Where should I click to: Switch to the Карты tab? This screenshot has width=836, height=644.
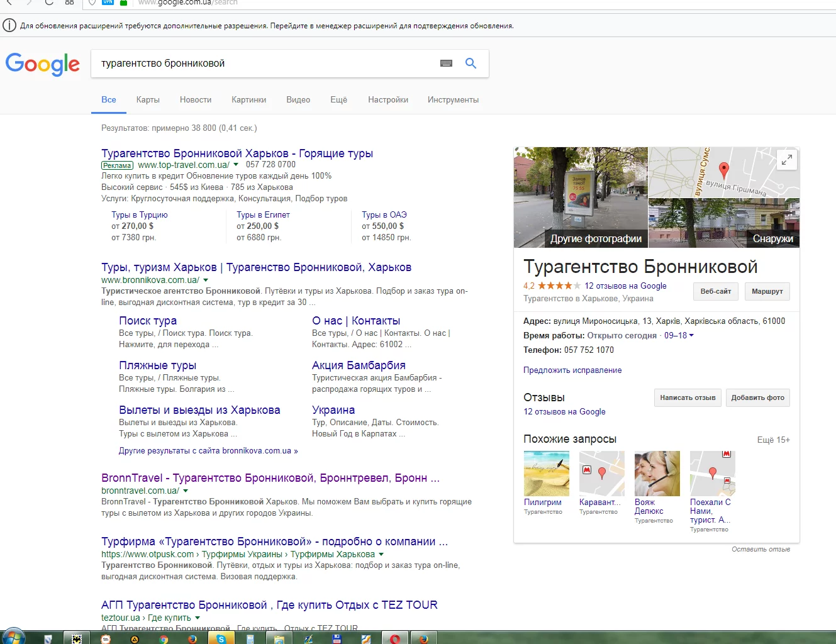148,99
